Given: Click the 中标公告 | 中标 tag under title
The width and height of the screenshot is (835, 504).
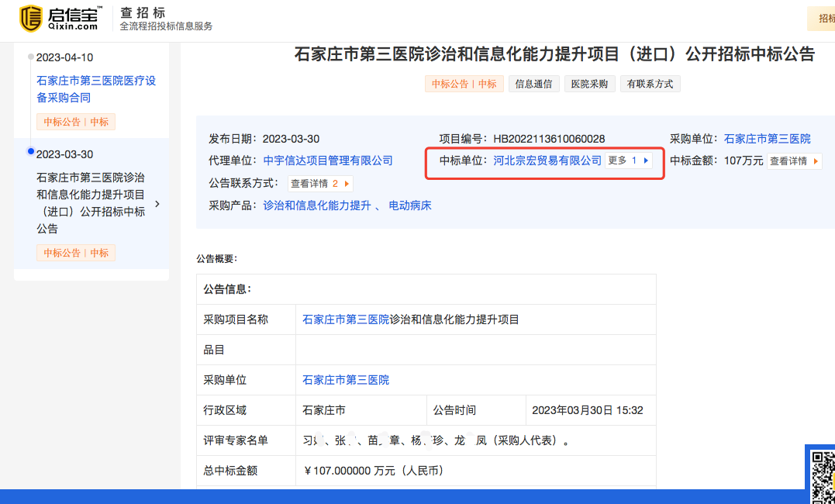Looking at the screenshot, I should [464, 84].
